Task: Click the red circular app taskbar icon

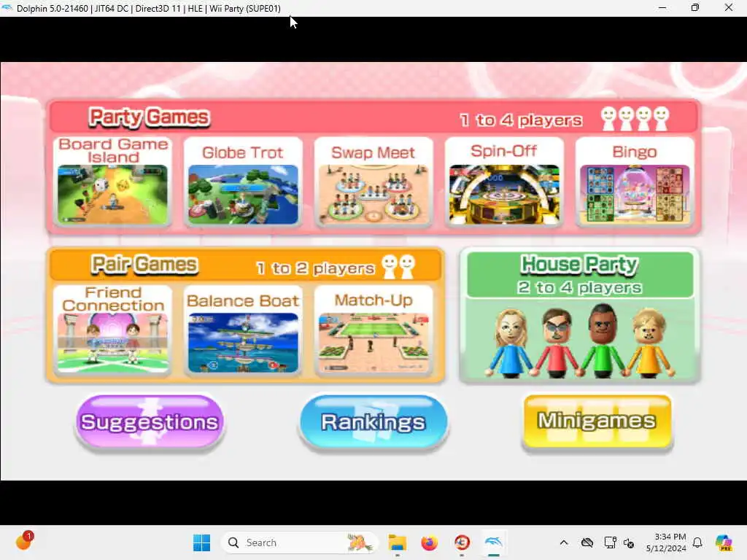Action: [x=462, y=542]
